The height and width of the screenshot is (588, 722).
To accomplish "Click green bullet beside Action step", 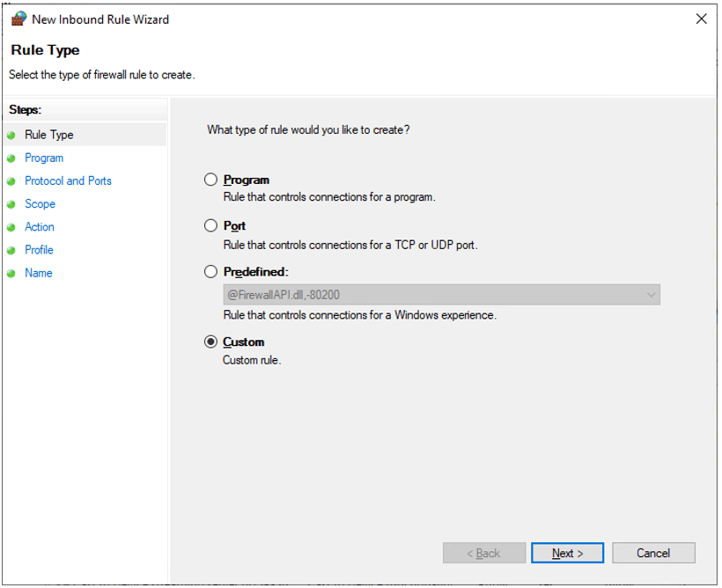I will click(x=11, y=227).
